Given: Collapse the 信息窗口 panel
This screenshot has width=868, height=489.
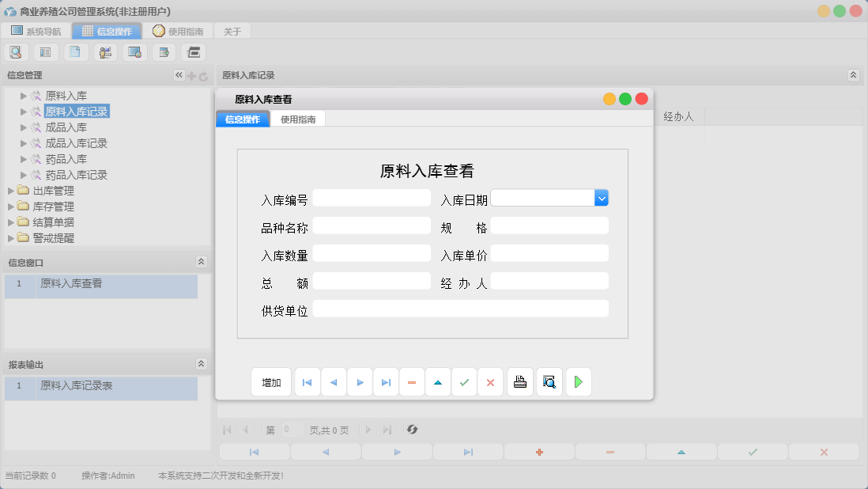Looking at the screenshot, I should tap(202, 261).
